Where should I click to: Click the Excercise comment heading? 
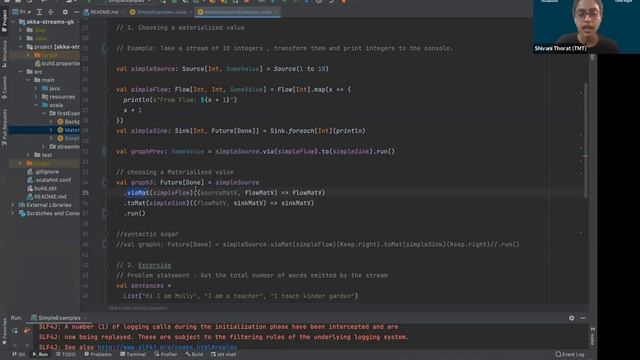pos(155,265)
